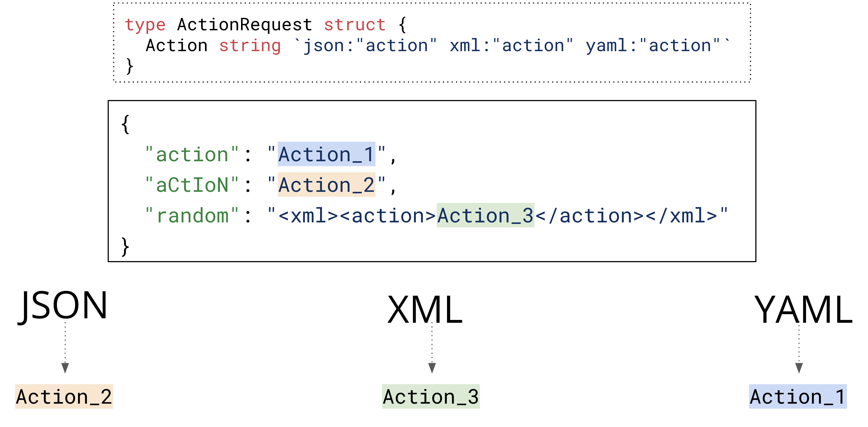868x427 pixels.
Task: Click the large JSON heading
Action: coord(63,305)
